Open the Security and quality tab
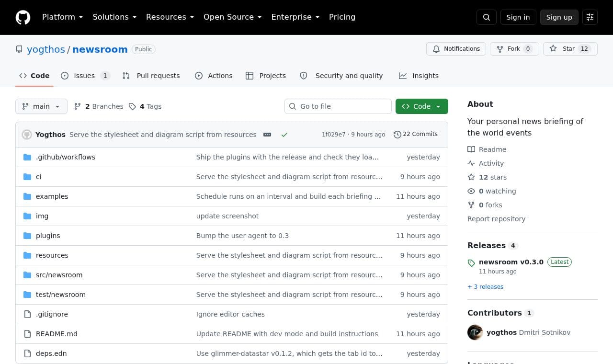This screenshot has height=364, width=613. (x=341, y=76)
